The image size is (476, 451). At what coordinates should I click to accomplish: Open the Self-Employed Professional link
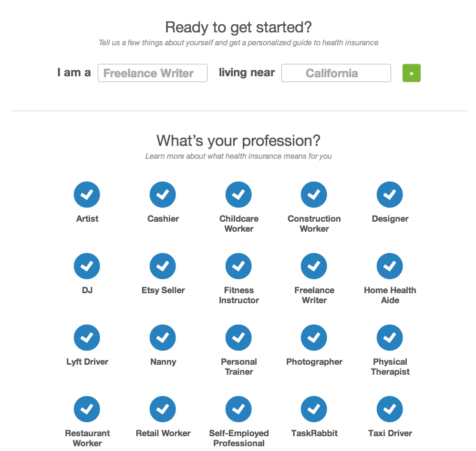click(239, 438)
